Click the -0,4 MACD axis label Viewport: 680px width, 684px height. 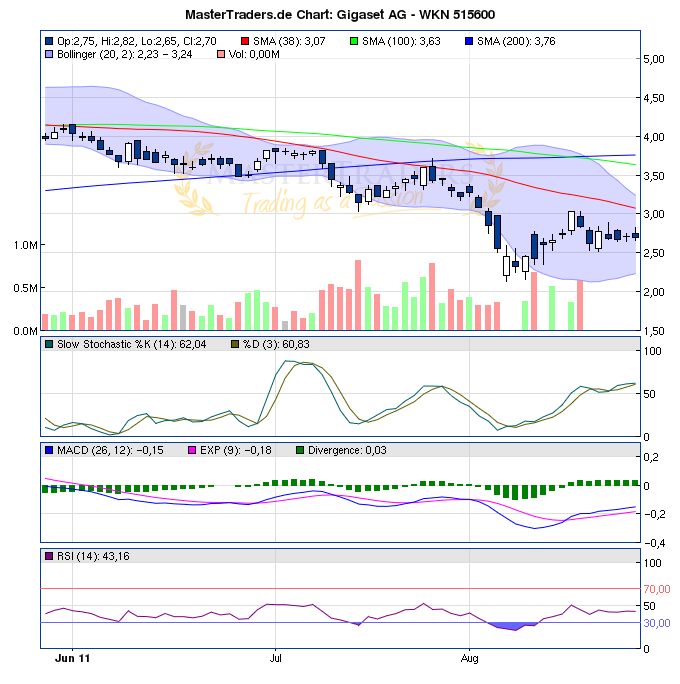tap(654, 543)
